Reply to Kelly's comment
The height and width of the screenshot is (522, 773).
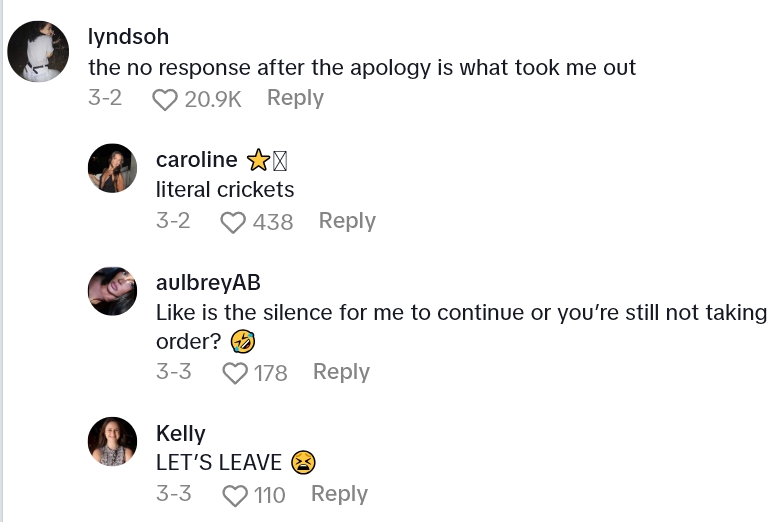coord(339,494)
